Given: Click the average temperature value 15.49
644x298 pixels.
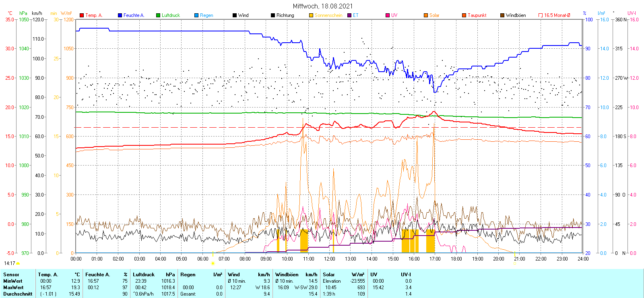Looking at the screenshot, I should tap(74, 294).
